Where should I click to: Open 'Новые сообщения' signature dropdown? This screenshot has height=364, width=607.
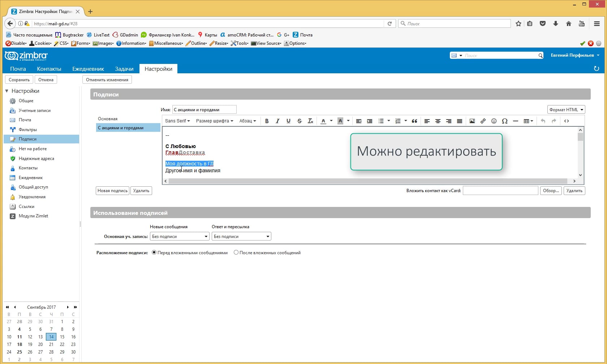coord(180,236)
